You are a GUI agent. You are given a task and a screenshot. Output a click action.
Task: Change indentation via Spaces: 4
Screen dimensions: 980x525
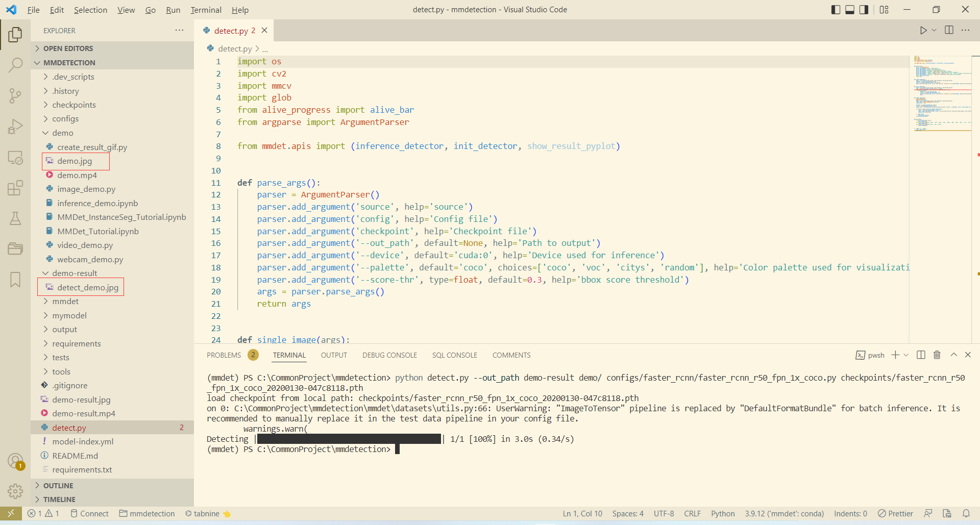point(628,513)
